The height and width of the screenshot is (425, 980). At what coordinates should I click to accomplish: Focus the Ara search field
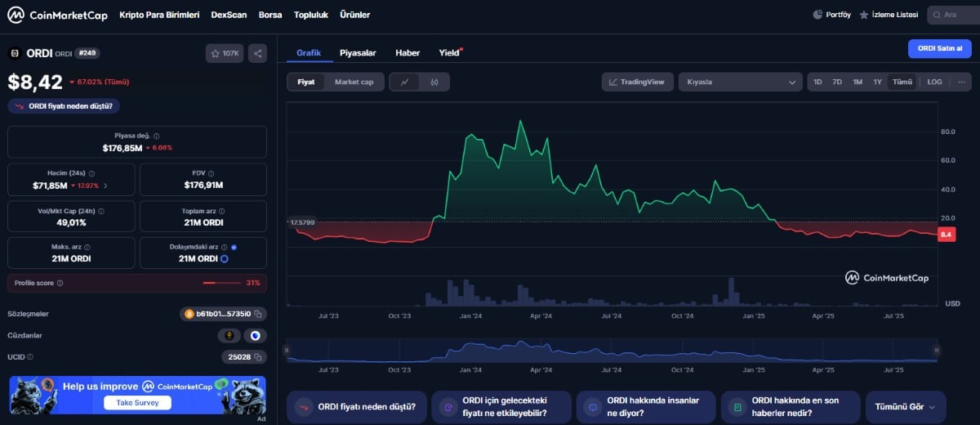(953, 15)
